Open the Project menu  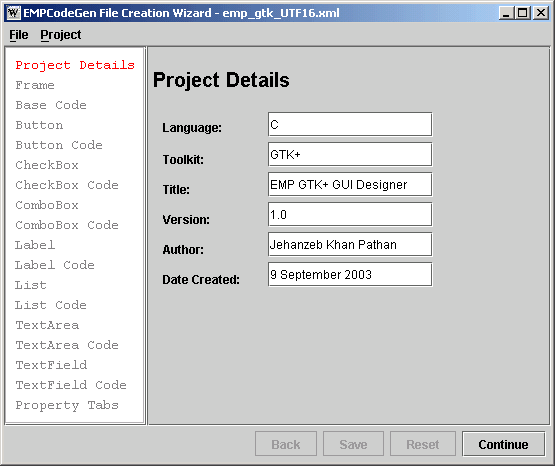click(61, 35)
